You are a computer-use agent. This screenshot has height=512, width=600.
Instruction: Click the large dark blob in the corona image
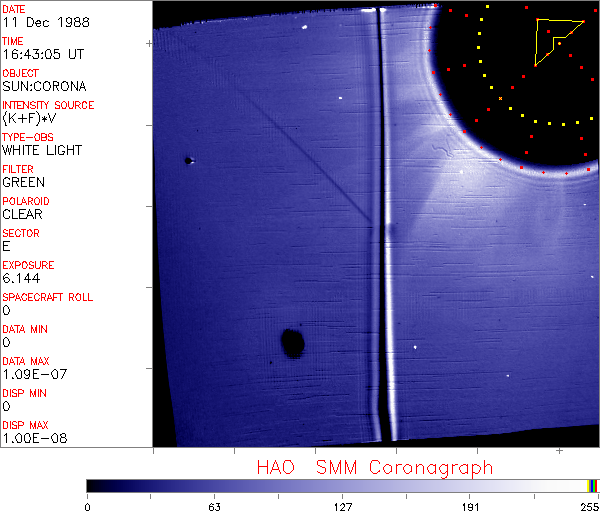[x=293, y=343]
